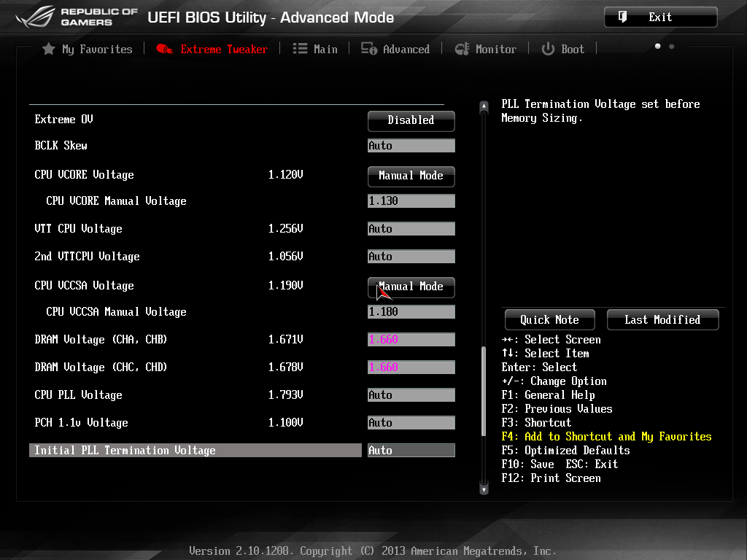747x560 pixels.
Task: Click the star icon beside My Favorites
Action: pos(49,49)
